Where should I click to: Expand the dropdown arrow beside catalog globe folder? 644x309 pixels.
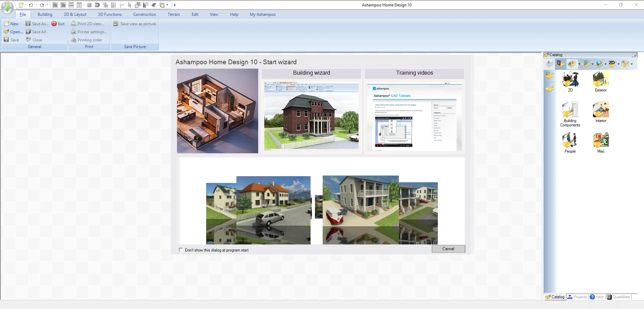tap(605, 64)
